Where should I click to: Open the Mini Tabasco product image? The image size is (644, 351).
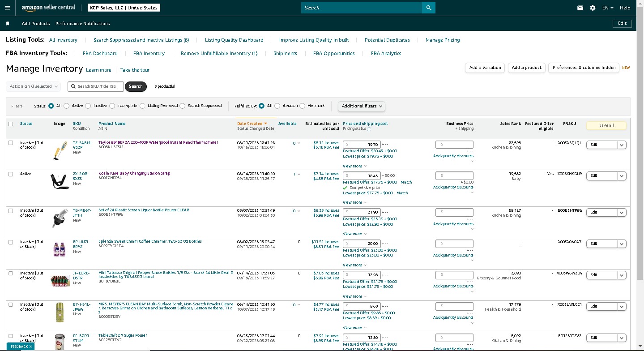point(60,280)
